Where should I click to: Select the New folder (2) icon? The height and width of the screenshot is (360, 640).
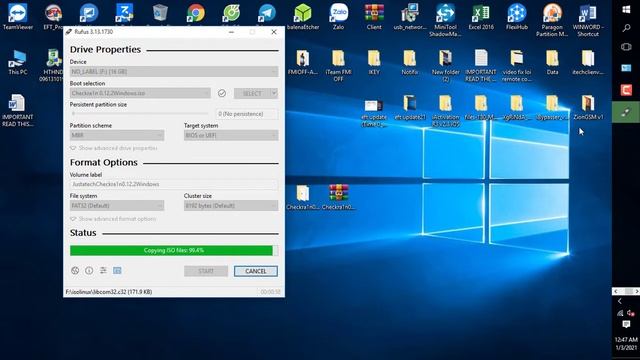click(445, 65)
